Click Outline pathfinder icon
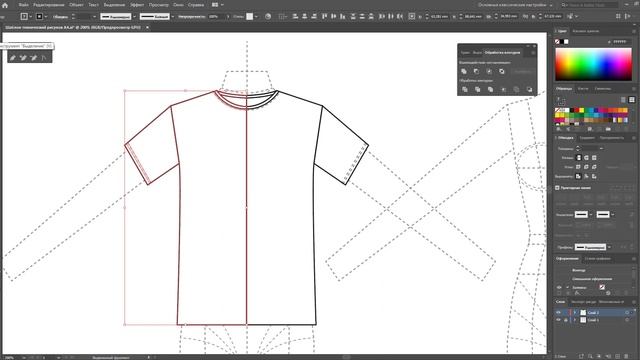The height and width of the screenshot is (360, 640). coord(516,89)
